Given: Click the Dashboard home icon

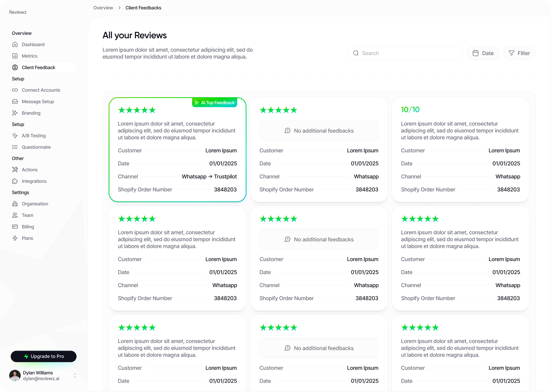Looking at the screenshot, I should [x=15, y=44].
